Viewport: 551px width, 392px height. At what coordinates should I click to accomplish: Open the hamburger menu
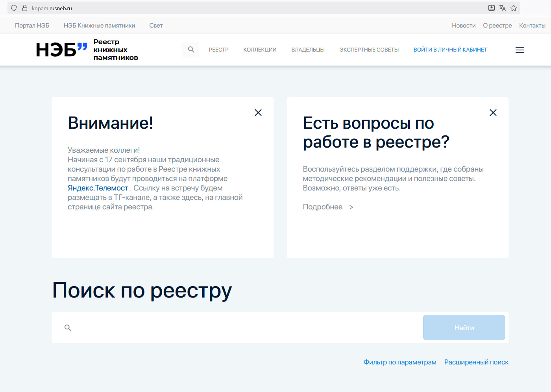[520, 50]
